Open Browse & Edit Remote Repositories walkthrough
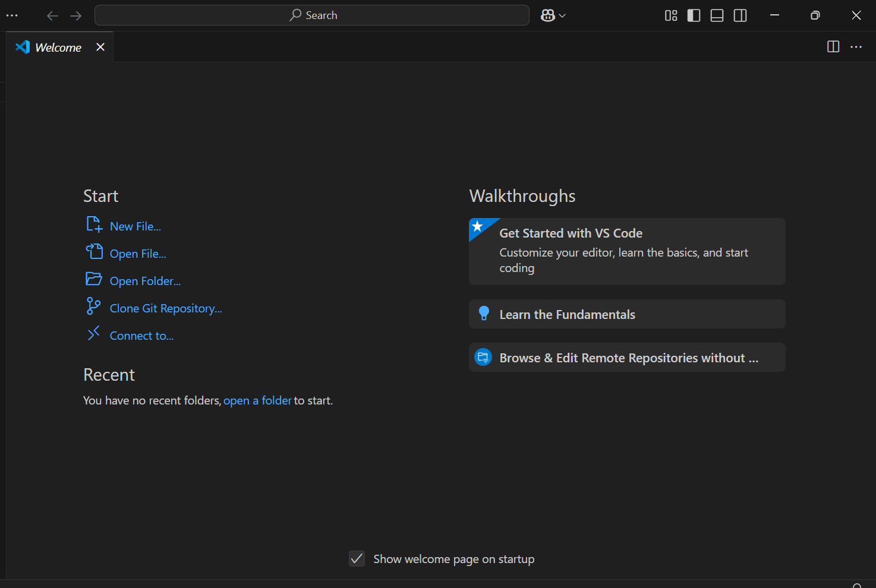876x588 pixels. [627, 357]
